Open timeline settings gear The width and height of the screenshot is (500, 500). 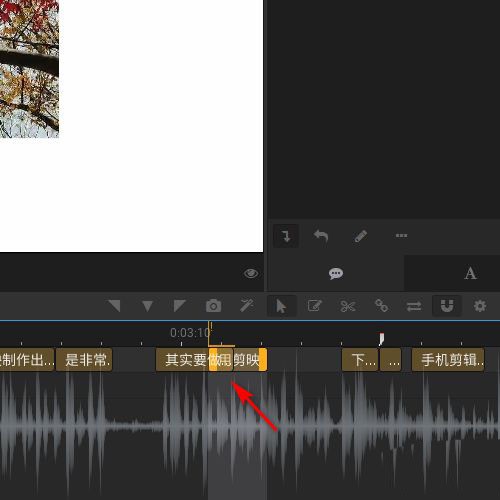click(x=480, y=306)
